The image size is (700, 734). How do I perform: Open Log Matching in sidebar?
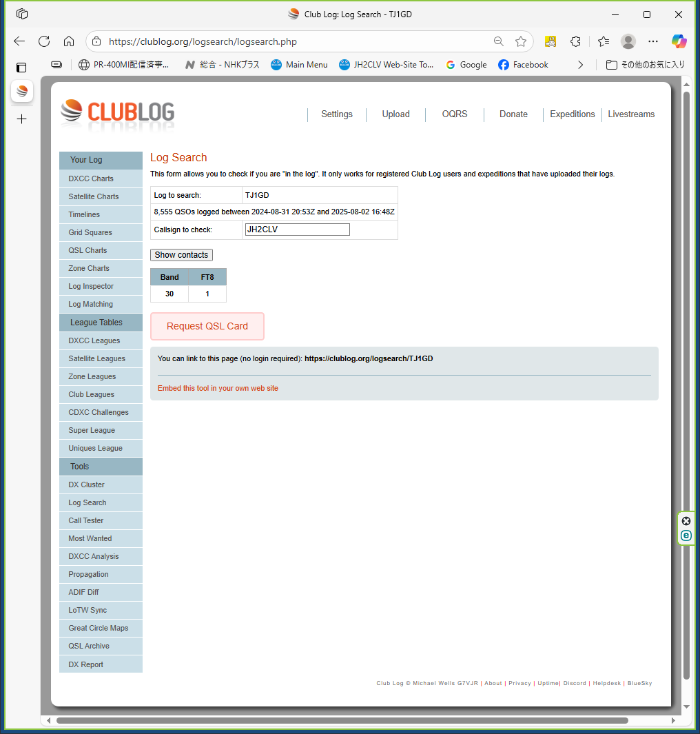click(101, 304)
